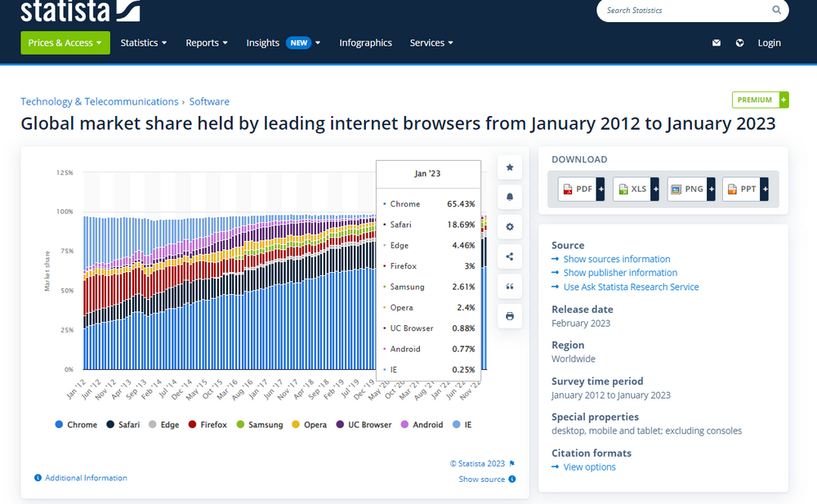Image resolution: width=817 pixels, height=504 pixels.
Task: Toggle IE series in chart legend
Action: pyautogui.click(x=462, y=425)
